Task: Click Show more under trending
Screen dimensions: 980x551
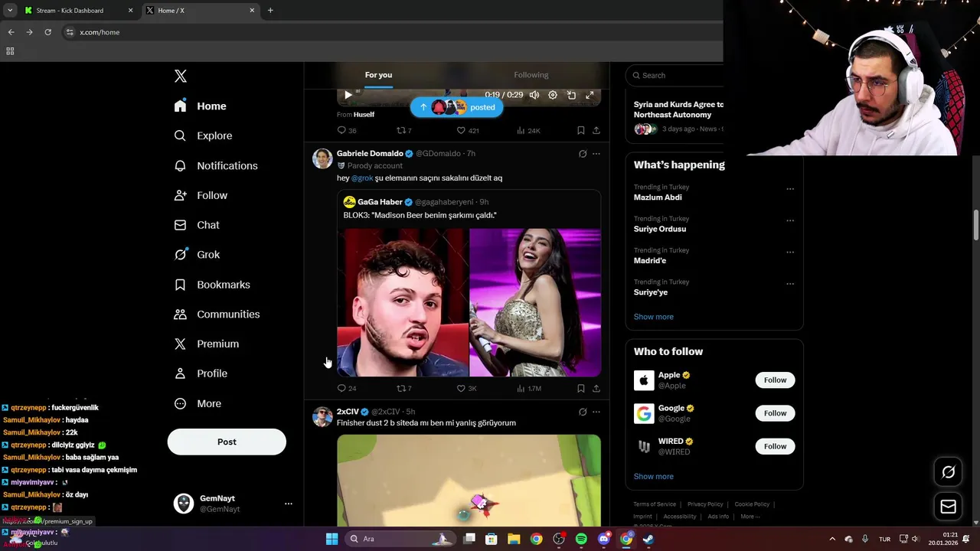Action: (x=653, y=317)
